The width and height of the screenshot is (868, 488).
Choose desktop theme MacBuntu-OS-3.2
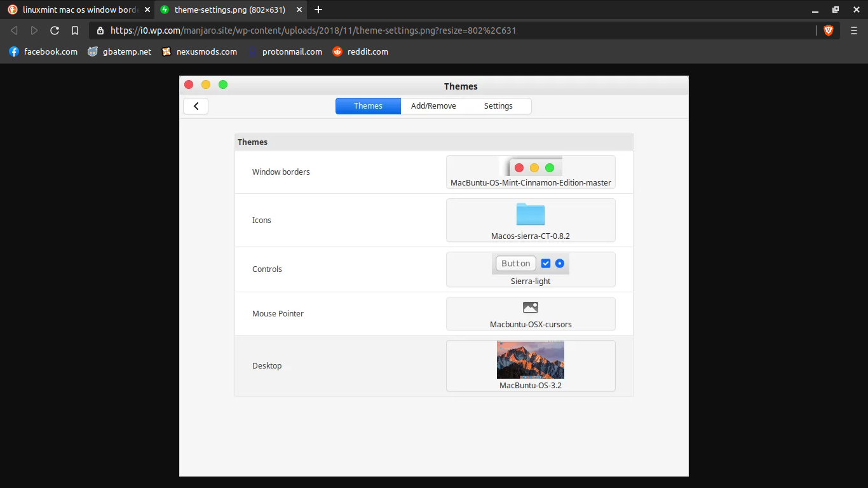[531, 366]
